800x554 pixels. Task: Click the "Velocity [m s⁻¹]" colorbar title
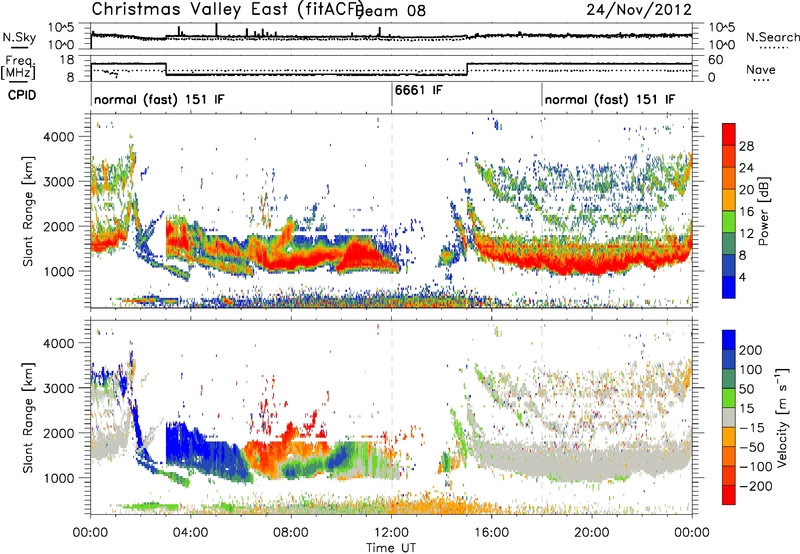tap(783, 417)
